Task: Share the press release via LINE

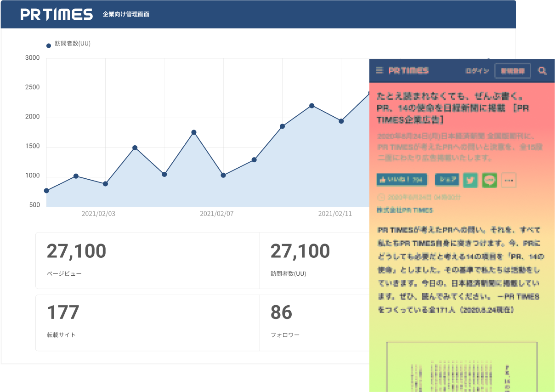Action: [x=489, y=180]
